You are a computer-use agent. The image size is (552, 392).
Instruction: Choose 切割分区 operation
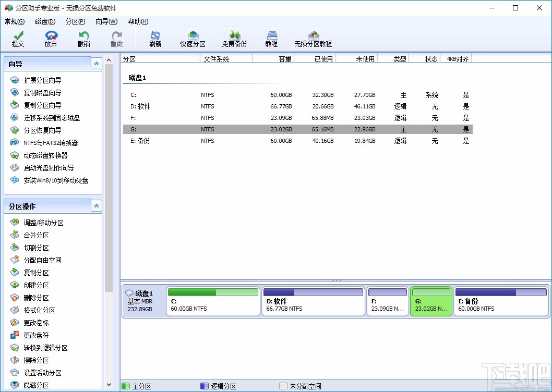[x=36, y=248]
